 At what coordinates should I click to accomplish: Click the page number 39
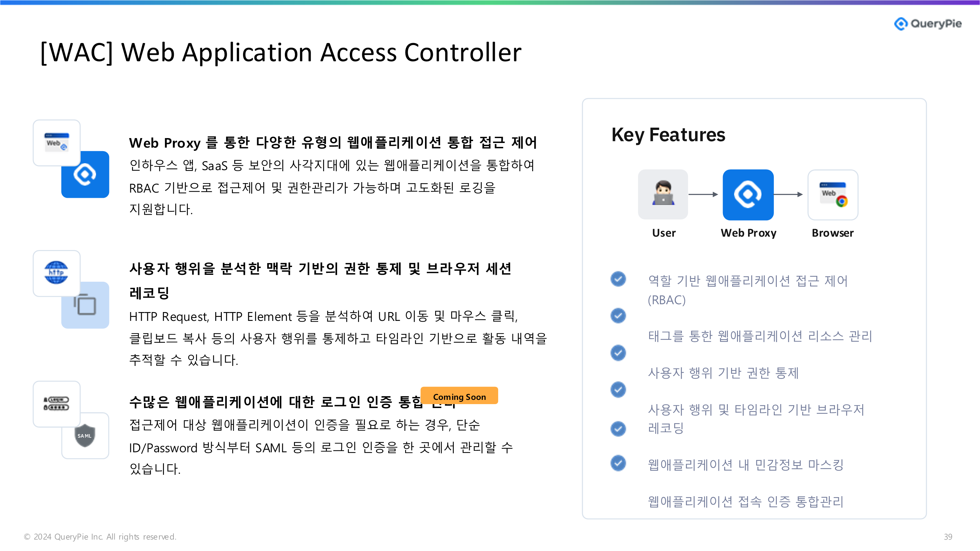pos(948,536)
